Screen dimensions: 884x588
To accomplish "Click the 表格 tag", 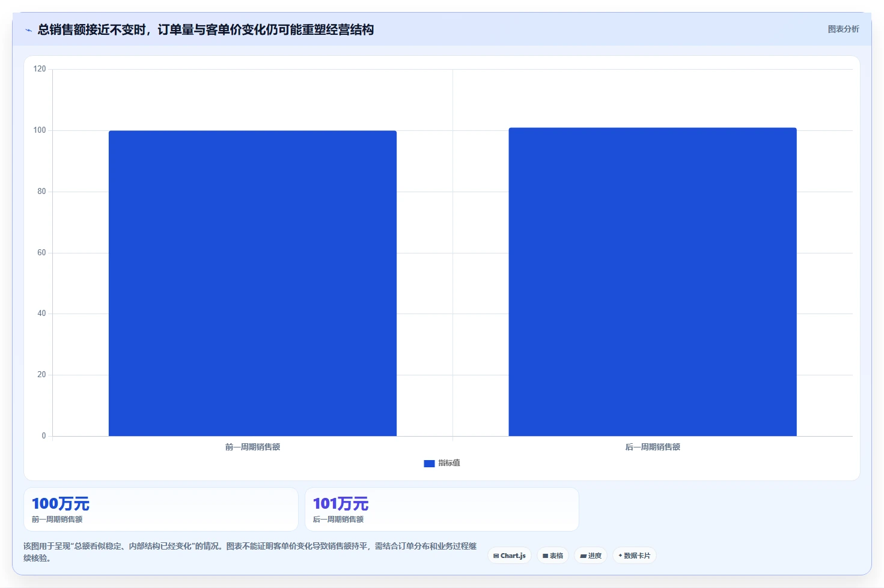I will [553, 556].
